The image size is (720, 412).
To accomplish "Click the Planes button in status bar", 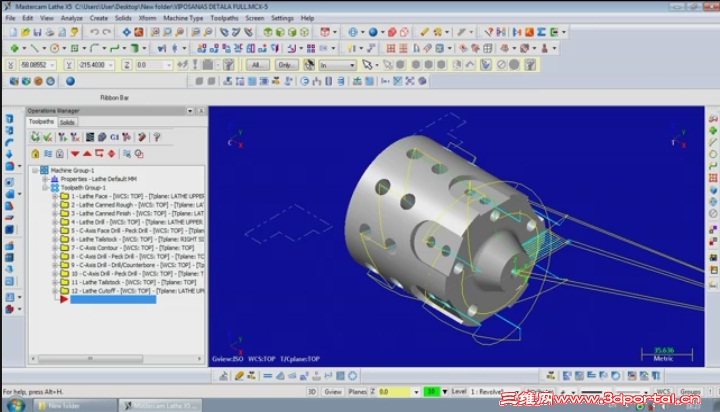I will (357, 392).
